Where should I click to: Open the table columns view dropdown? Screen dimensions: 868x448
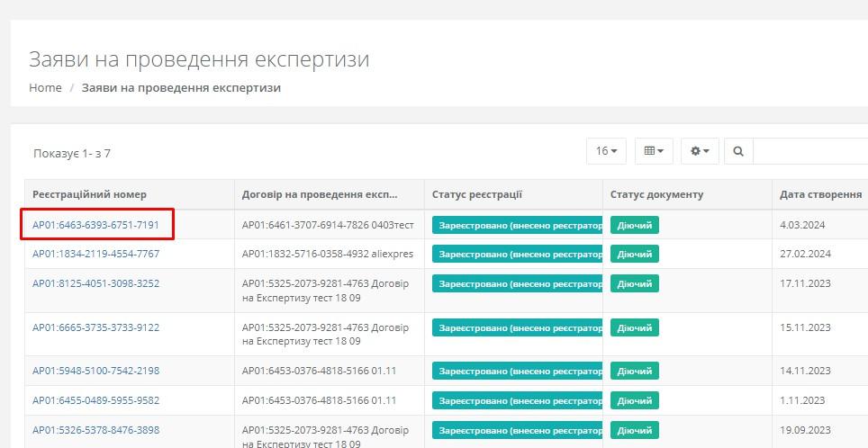tap(654, 151)
